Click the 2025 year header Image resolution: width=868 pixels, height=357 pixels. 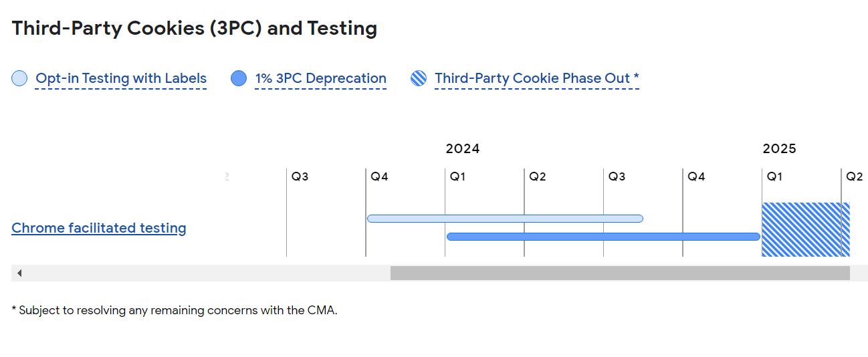(780, 149)
